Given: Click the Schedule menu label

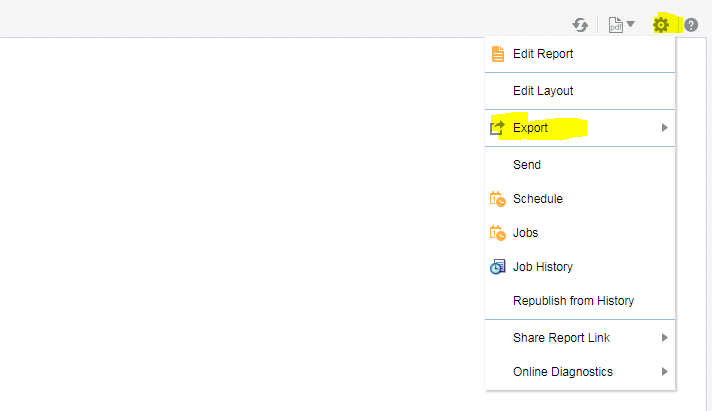Looking at the screenshot, I should tap(538, 199).
